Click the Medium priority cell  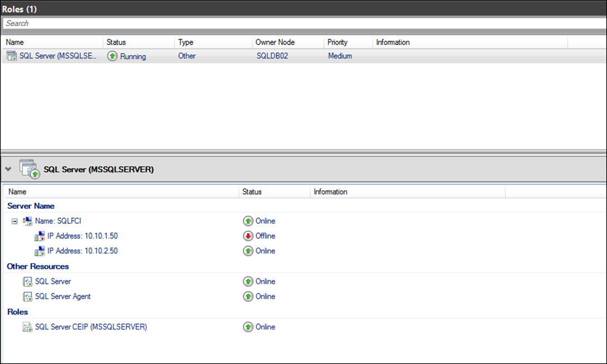[x=340, y=56]
